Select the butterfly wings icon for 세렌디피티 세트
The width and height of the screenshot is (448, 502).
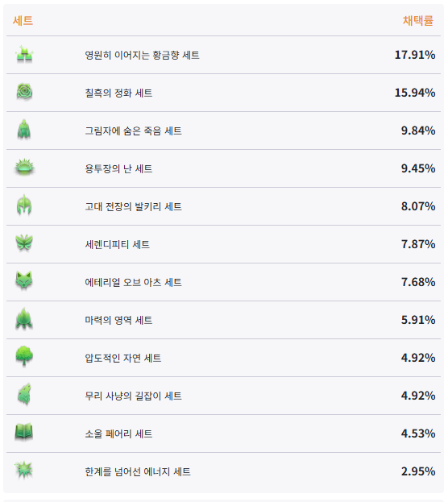pos(24,243)
